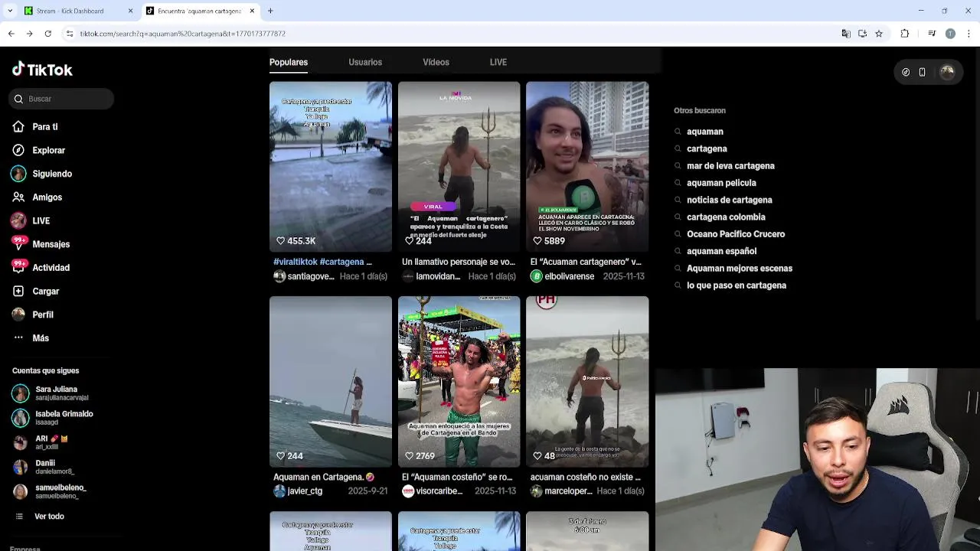Search suggestion mar de leva cartagena
The image size is (980, 551).
pos(730,166)
